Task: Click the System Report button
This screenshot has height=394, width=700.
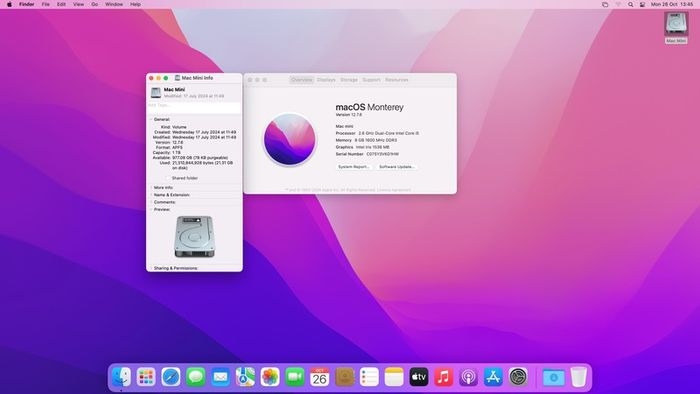Action: point(354,167)
